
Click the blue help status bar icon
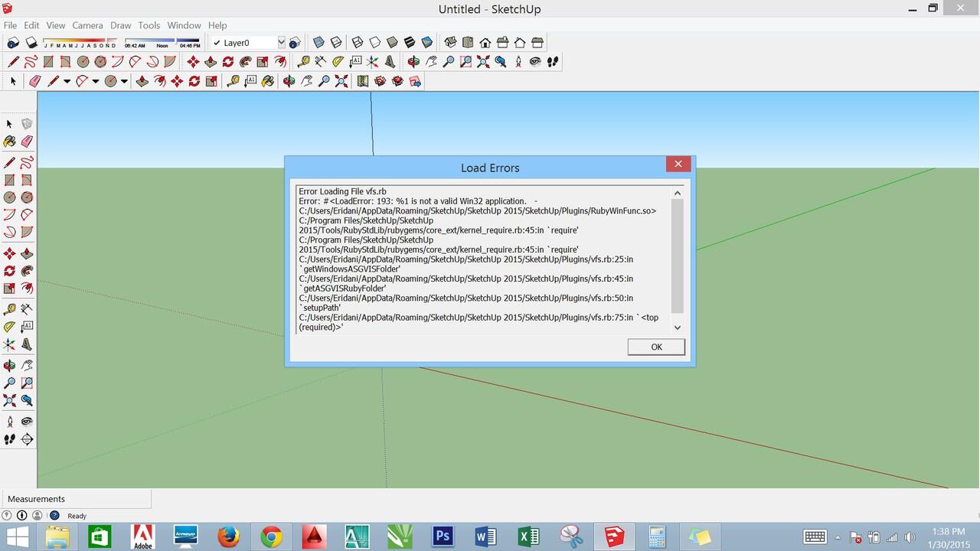coord(54,516)
